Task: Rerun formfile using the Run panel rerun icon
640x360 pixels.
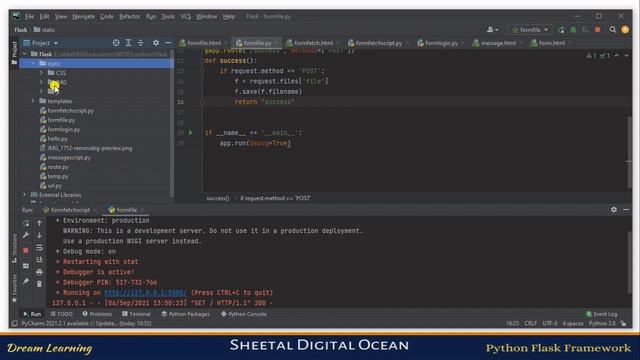Action: pyautogui.click(x=26, y=223)
